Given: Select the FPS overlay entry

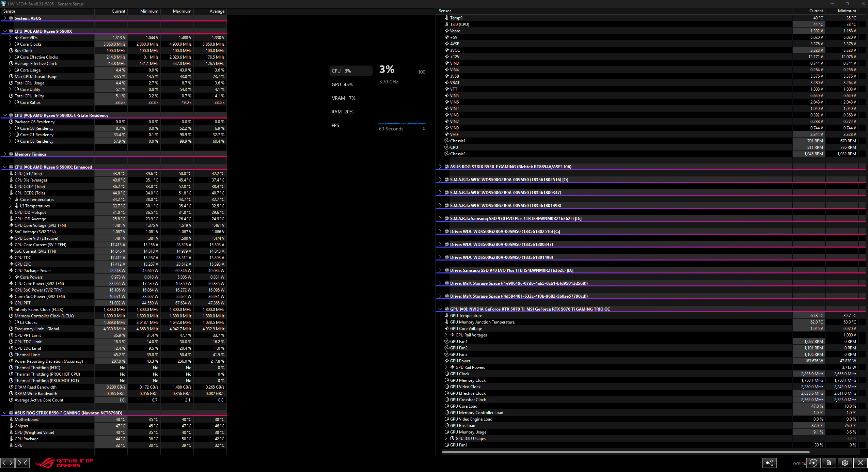Looking at the screenshot, I should click(x=351, y=125).
